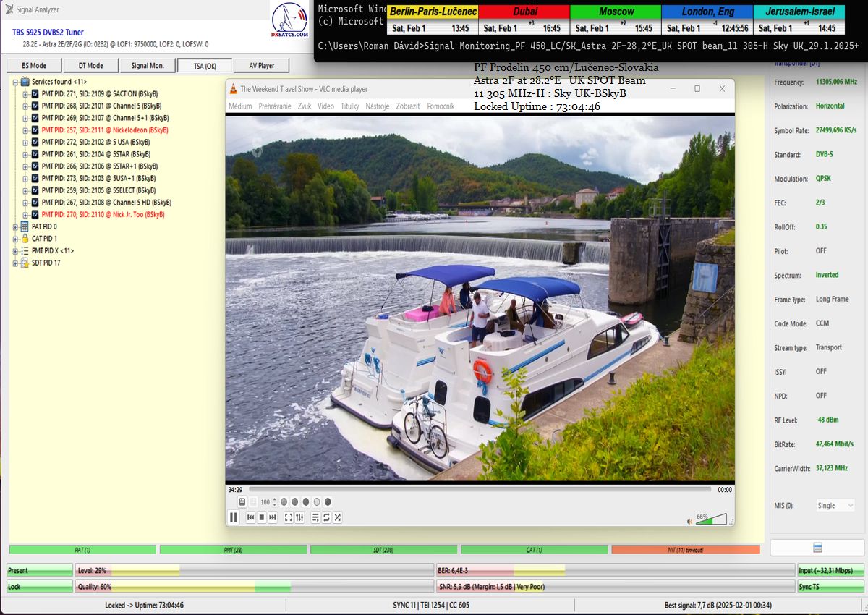This screenshot has height=615, width=868.
Task: Toggle the TSA (OK) mode button
Action: click(x=205, y=66)
